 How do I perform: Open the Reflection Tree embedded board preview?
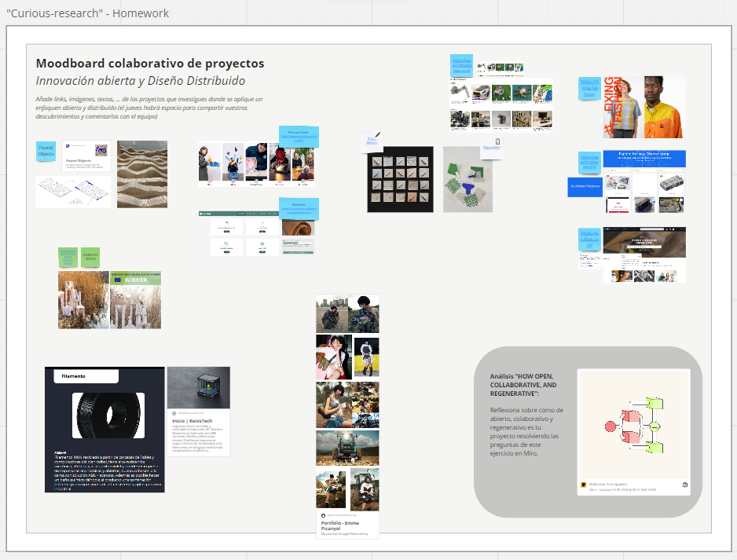coord(633,425)
